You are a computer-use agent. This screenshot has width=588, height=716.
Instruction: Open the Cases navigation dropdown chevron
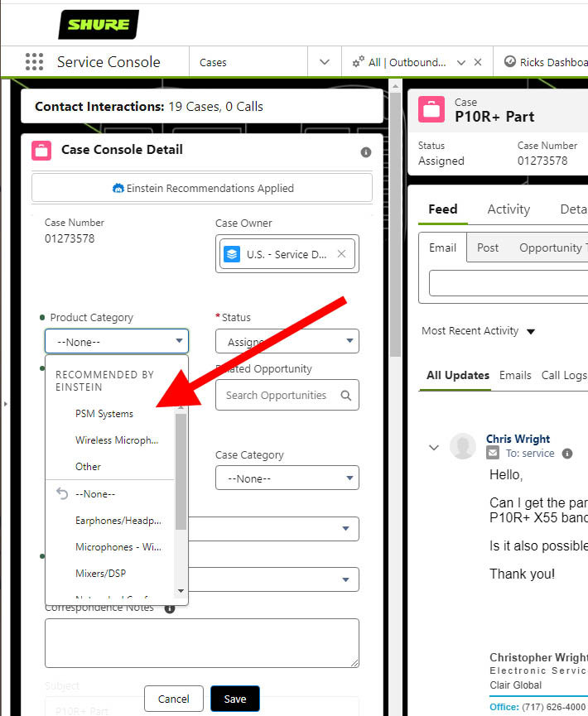point(325,61)
